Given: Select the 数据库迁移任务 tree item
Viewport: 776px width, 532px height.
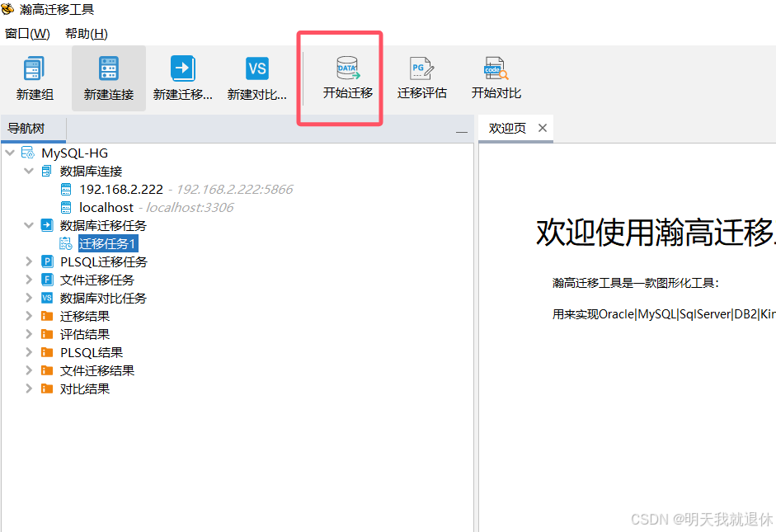Looking at the screenshot, I should [x=103, y=226].
